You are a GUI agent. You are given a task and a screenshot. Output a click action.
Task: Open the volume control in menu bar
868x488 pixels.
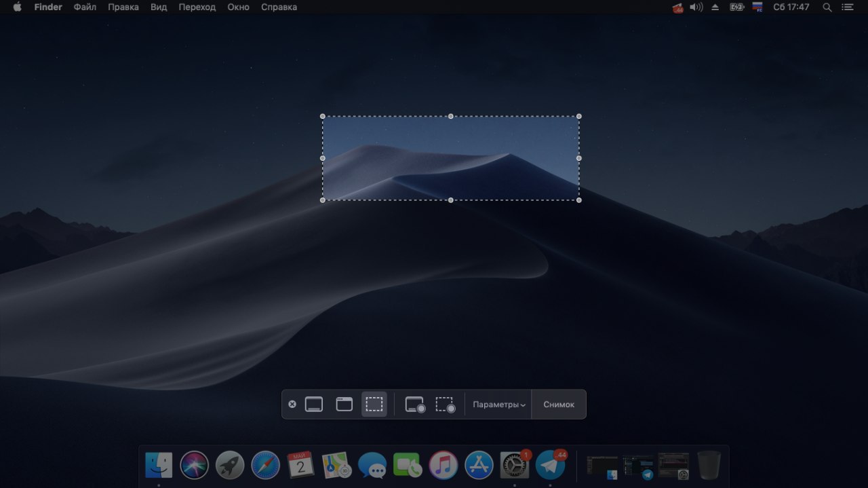[x=696, y=7]
